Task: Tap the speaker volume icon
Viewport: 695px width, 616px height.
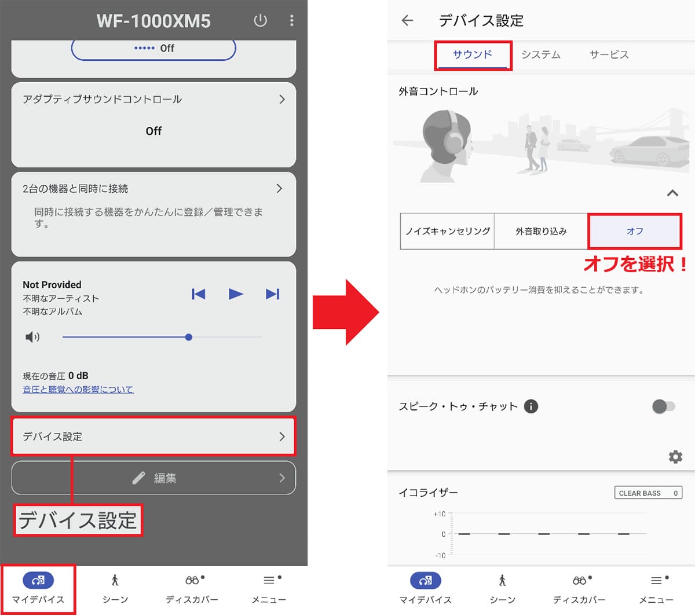Action: pyautogui.click(x=32, y=337)
